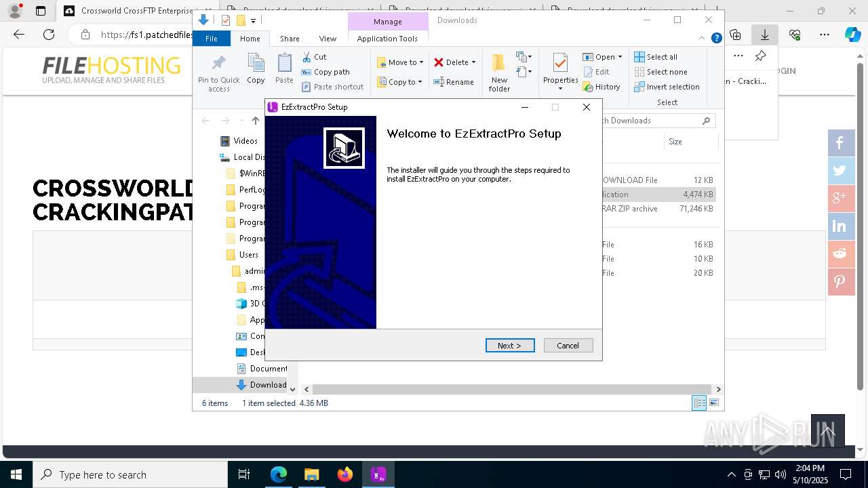This screenshot has width=868, height=488.
Task: Click History in Explorer ribbon
Action: [601, 87]
